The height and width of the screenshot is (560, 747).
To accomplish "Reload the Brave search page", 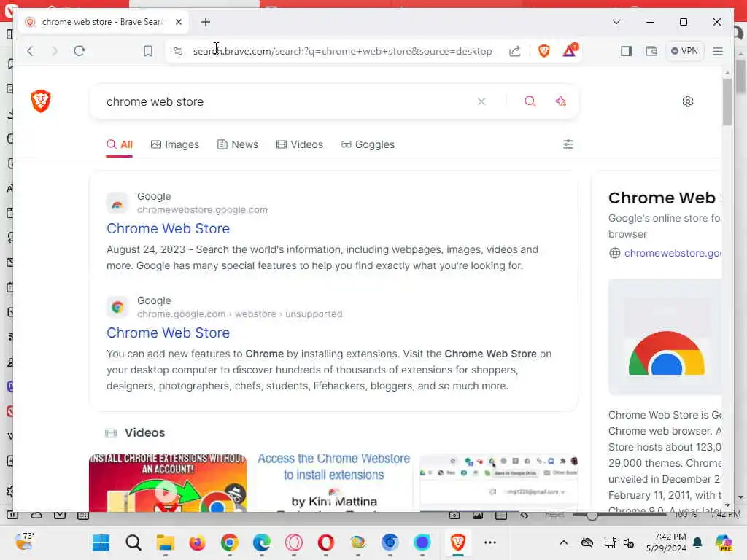I will point(80,51).
